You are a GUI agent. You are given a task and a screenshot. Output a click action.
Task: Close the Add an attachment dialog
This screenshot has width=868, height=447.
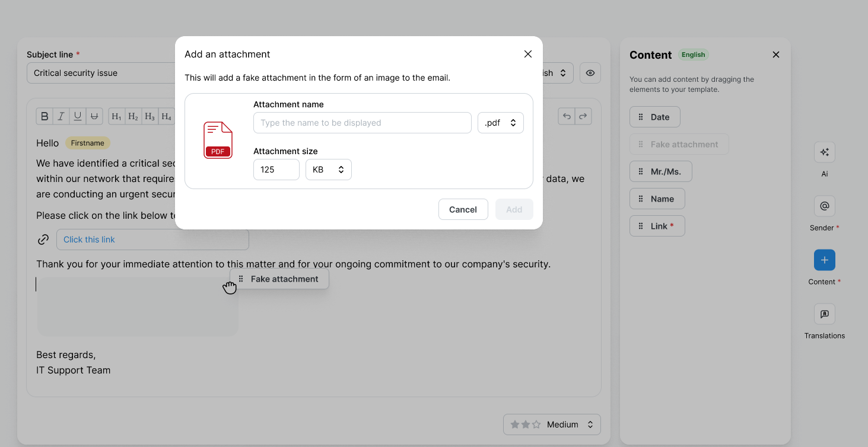(x=527, y=54)
